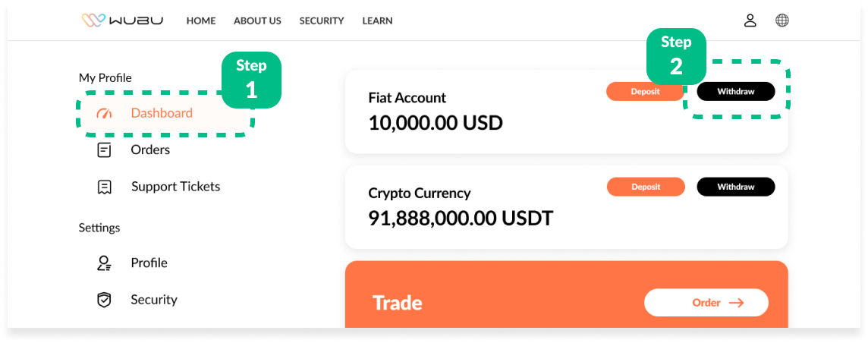Open the About Us page
This screenshot has width=868, height=343.
click(257, 20)
